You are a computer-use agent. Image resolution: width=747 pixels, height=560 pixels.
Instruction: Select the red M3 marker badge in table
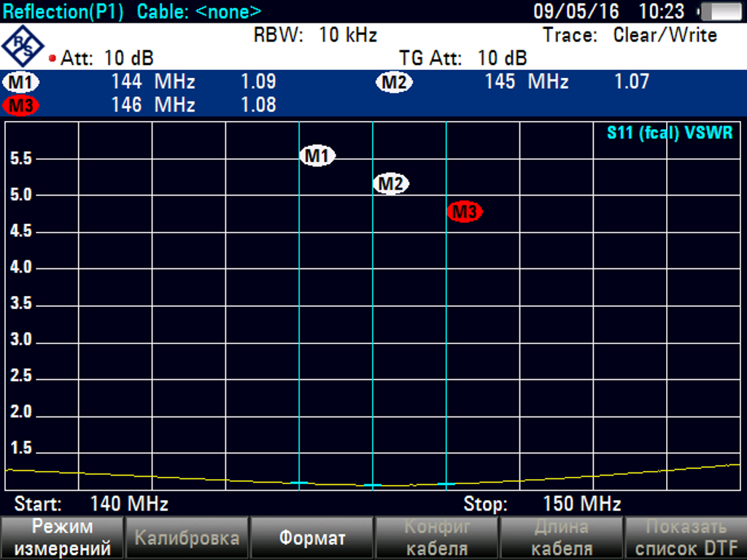[x=21, y=106]
